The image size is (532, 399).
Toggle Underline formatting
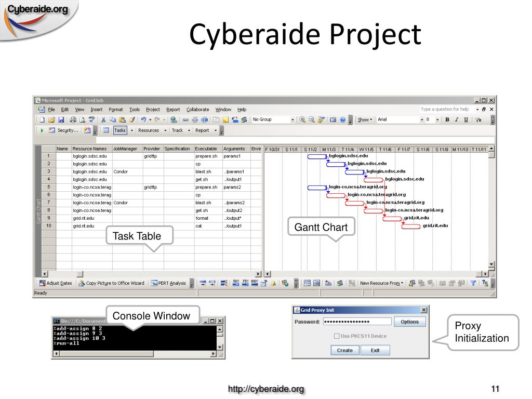(x=466, y=120)
